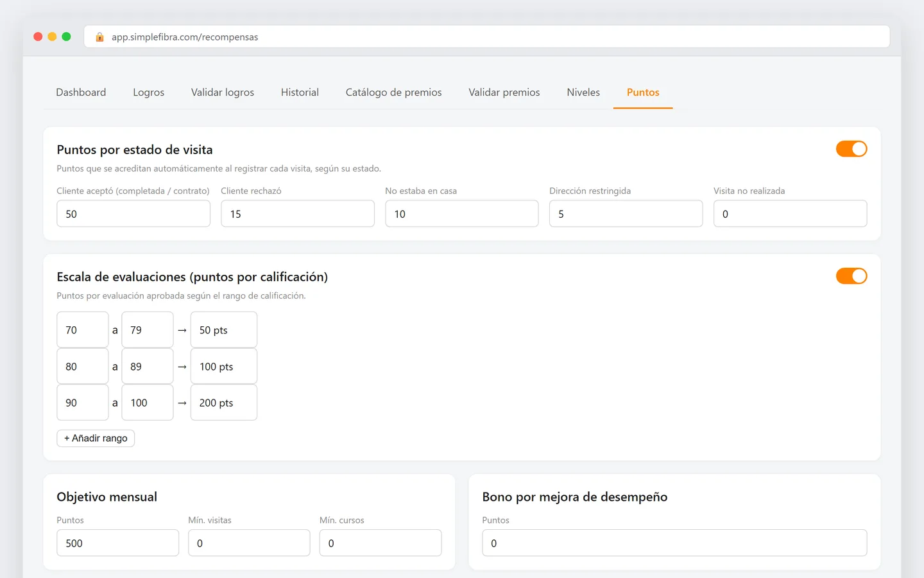The image size is (924, 578).
Task: Click the 200 pts range reward field
Action: pyautogui.click(x=224, y=403)
